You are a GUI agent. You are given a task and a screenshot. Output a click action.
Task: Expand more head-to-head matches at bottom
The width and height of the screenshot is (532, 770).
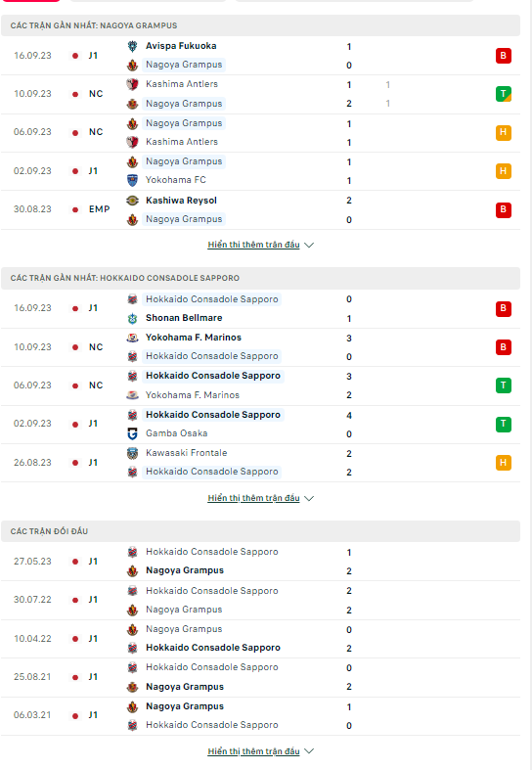coord(260,751)
